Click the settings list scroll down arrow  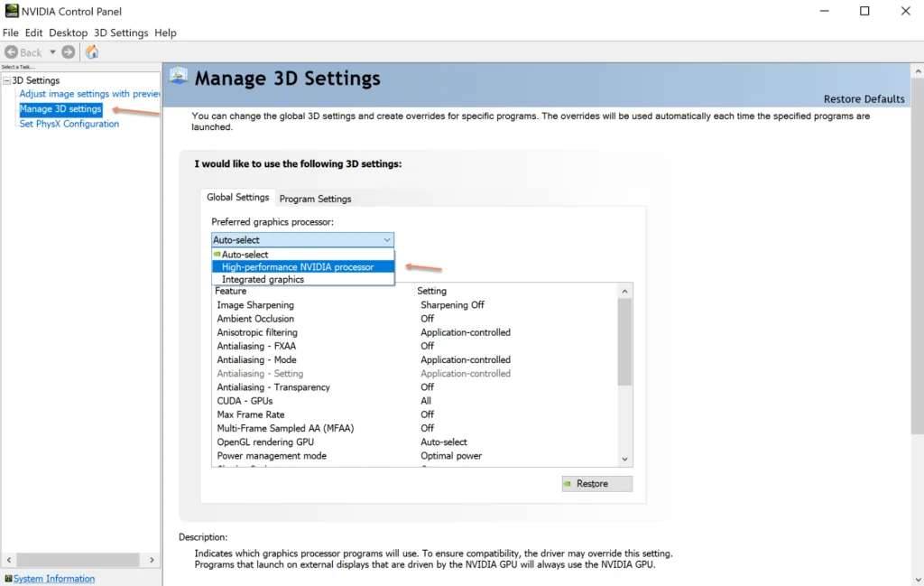[x=624, y=460]
